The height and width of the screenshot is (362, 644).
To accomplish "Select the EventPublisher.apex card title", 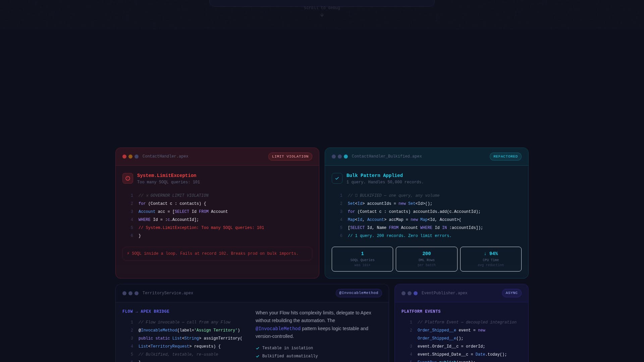I will [x=444, y=293].
